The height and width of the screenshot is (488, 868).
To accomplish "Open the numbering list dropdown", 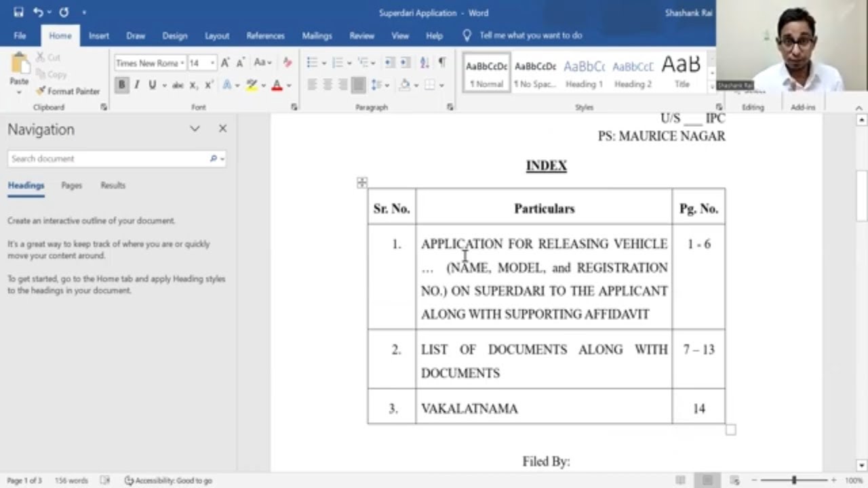I will (x=349, y=63).
